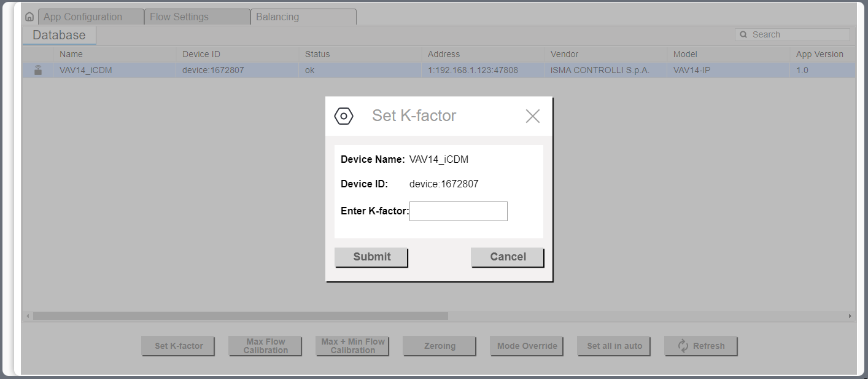The image size is (868, 379).
Task: Click the magnifier icon in the Search box
Action: tap(743, 34)
